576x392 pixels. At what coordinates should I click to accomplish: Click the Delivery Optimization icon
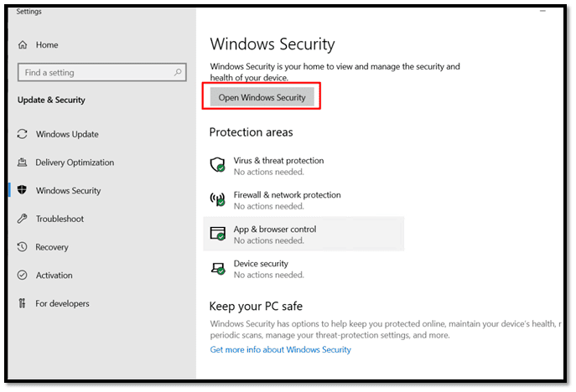pyautogui.click(x=22, y=162)
